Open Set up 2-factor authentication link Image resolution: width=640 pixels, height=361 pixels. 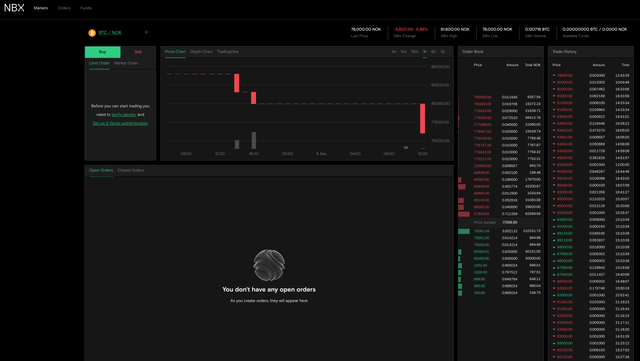point(120,123)
